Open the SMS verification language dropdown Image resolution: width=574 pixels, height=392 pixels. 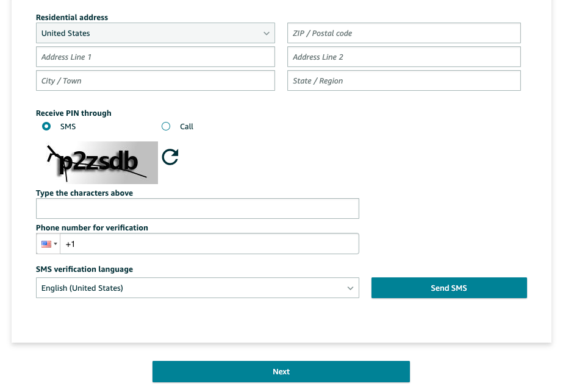click(197, 287)
